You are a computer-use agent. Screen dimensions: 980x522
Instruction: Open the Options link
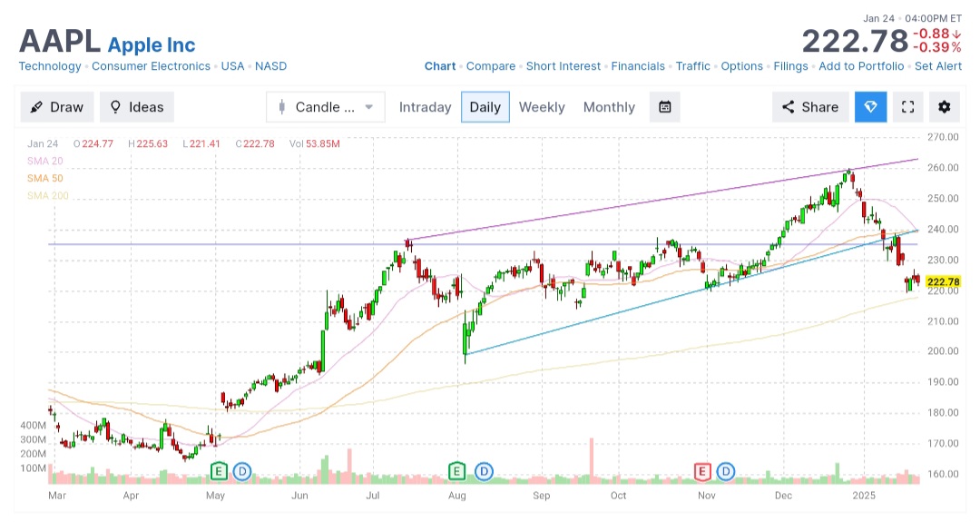742,66
